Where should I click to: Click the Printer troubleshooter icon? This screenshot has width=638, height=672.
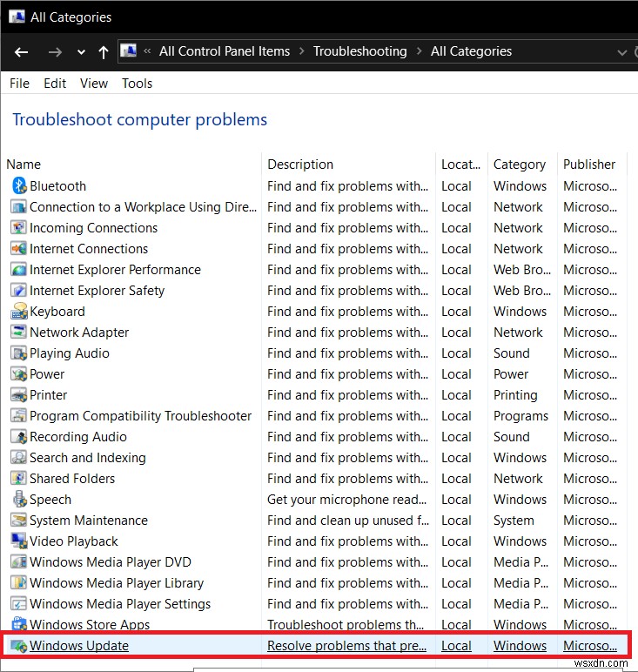[x=19, y=394]
